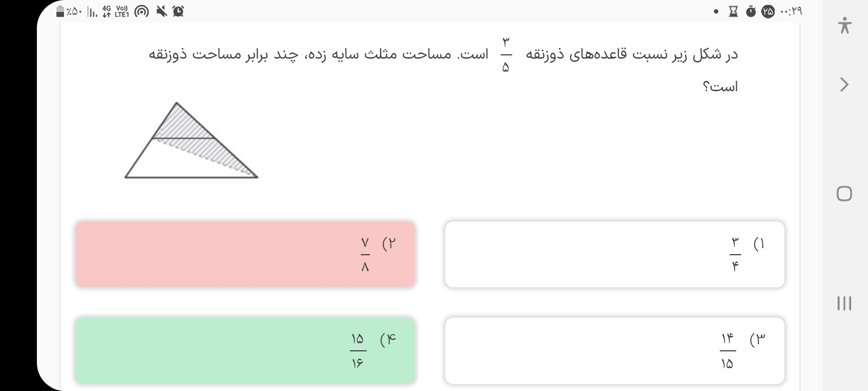Tap the stopwatch timer icon
The width and height of the screenshot is (868, 391).
pos(750,11)
